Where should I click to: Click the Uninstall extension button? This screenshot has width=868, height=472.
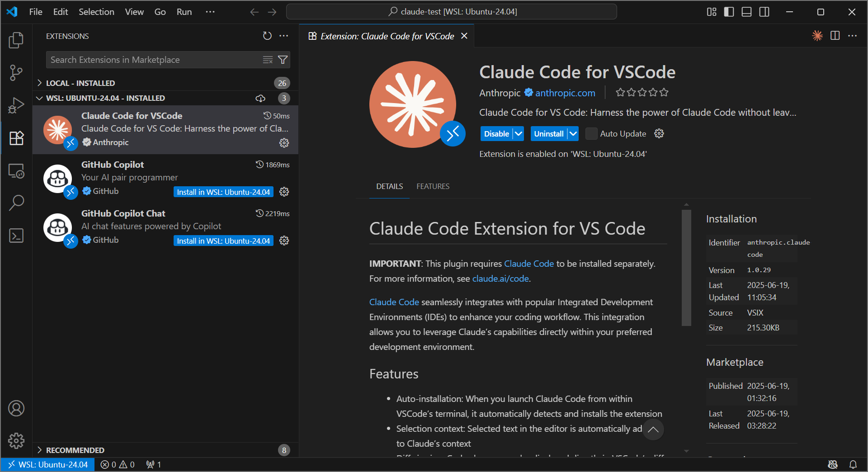(549, 133)
